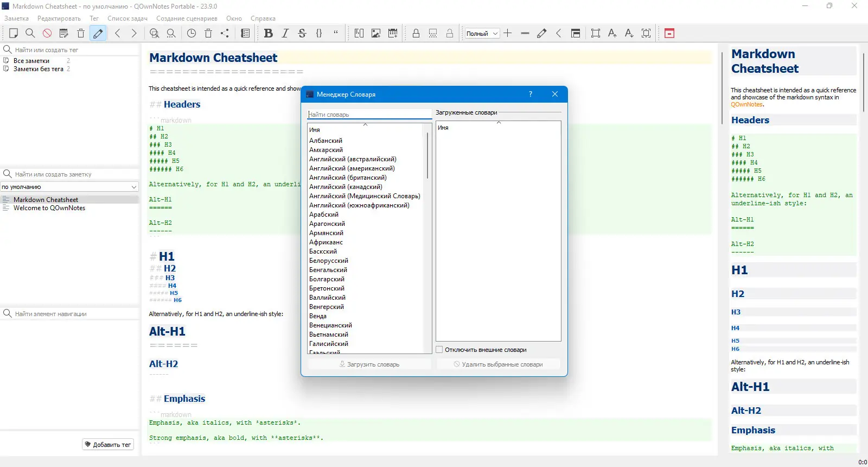This screenshot has width=868, height=467.
Task: Select 'Английский (британский)' in the dictionary list
Action: (x=348, y=178)
